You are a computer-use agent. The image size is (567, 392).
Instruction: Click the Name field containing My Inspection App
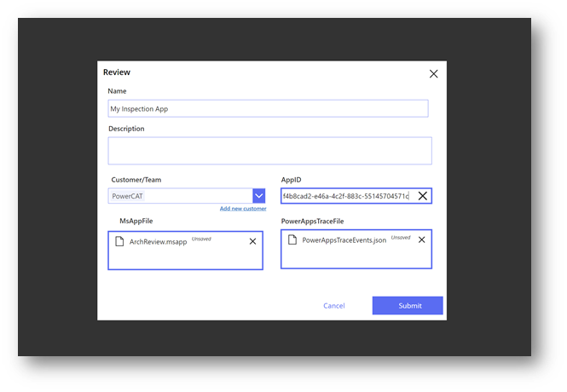click(268, 109)
